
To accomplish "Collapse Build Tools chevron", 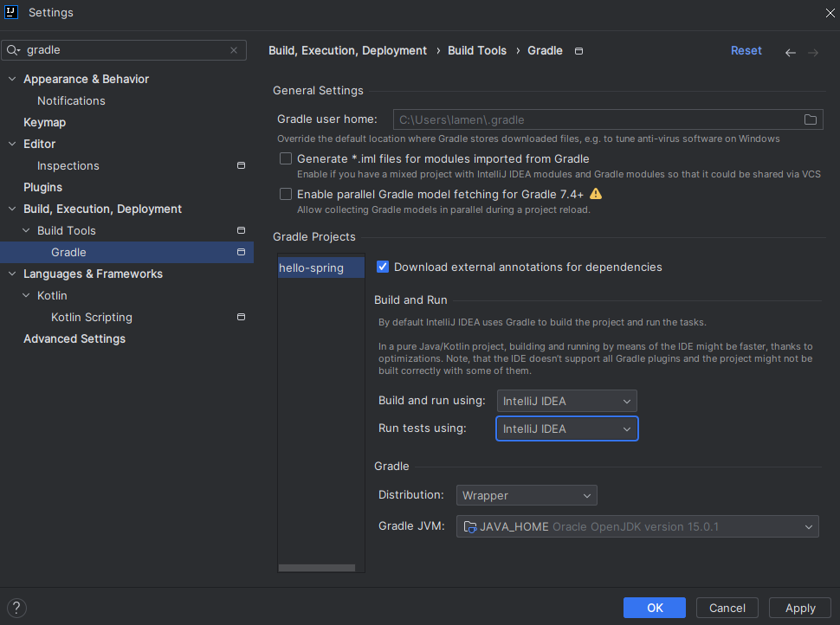I will coord(26,230).
